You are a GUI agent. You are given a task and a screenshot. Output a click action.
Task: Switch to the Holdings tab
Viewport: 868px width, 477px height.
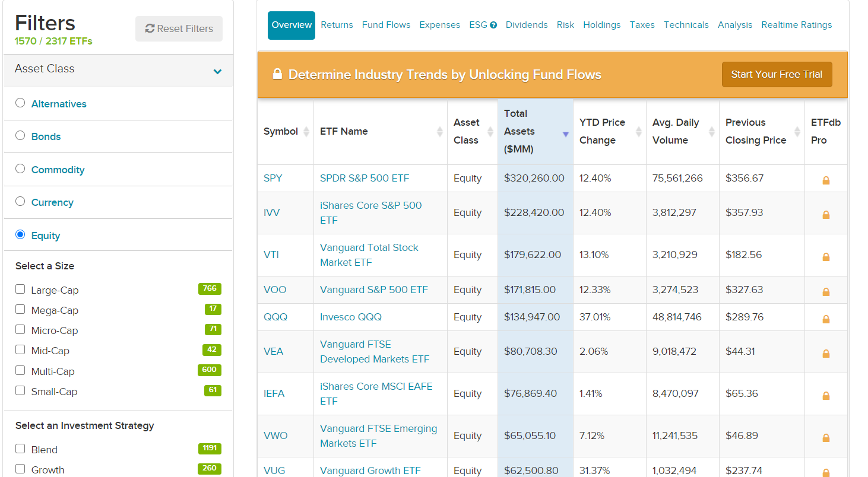point(602,25)
